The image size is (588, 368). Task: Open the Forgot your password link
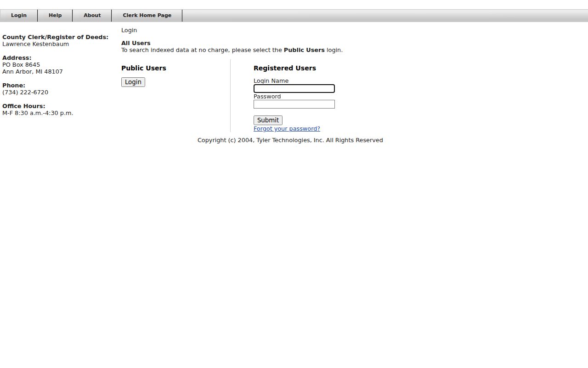pyautogui.click(x=287, y=129)
